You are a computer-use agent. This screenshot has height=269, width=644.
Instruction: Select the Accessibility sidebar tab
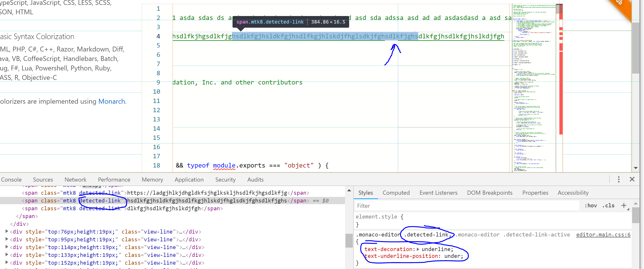click(573, 193)
